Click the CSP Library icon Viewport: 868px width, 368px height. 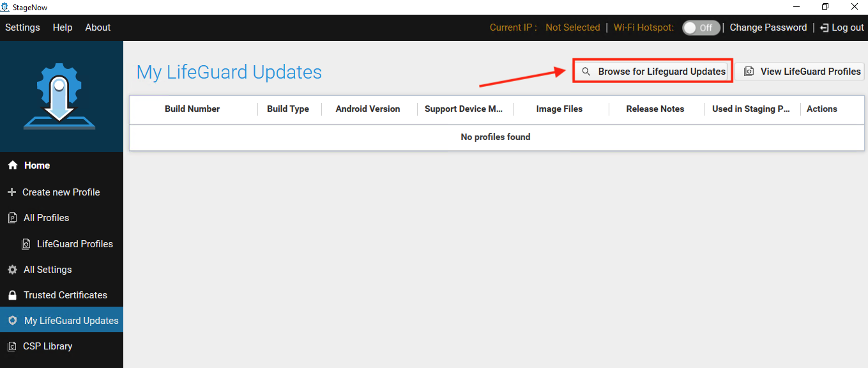point(12,346)
